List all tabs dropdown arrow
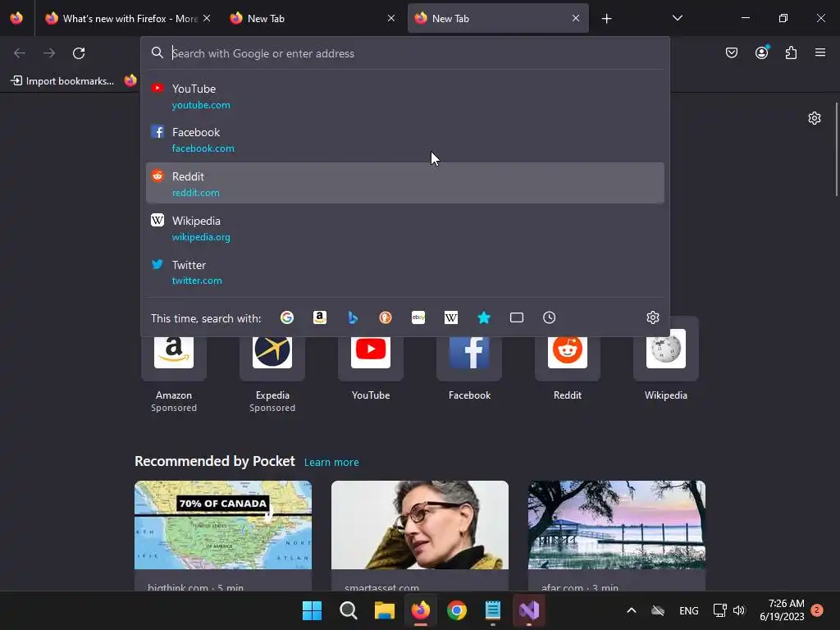Image resolution: width=840 pixels, height=630 pixels. click(677, 18)
